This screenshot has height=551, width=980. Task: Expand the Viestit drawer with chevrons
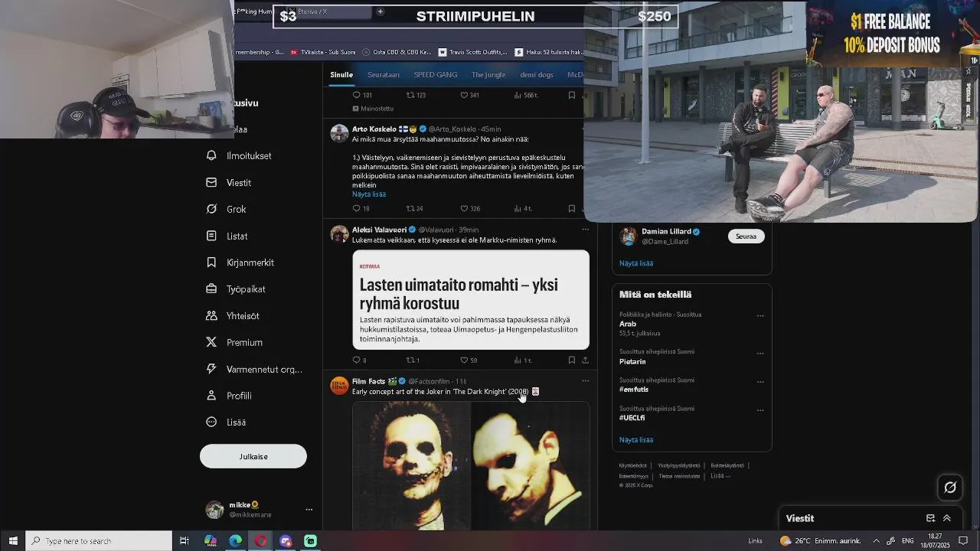[x=947, y=518]
